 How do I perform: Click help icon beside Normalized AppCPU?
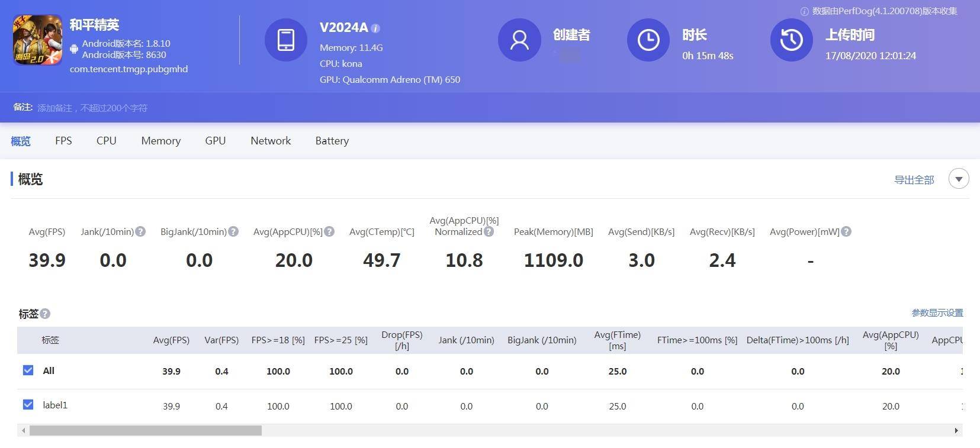click(x=489, y=231)
